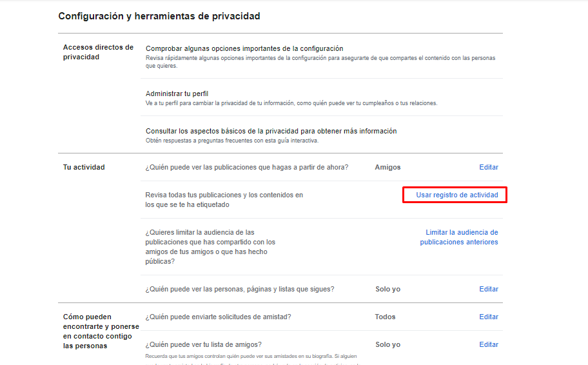Click Editar for future posts visibility
The image size is (588, 365).
[488, 167]
